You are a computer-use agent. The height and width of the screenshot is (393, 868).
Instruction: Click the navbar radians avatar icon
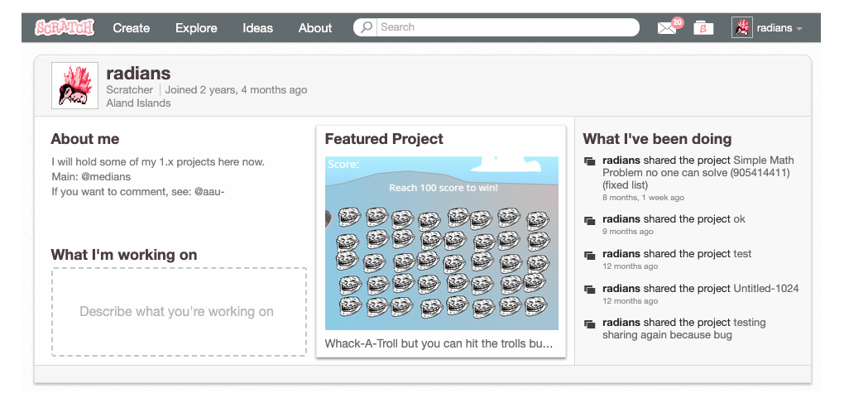(741, 28)
